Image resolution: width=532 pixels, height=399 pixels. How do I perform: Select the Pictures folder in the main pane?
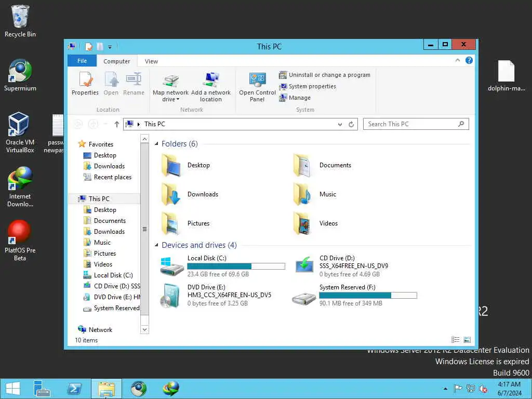click(x=186, y=223)
